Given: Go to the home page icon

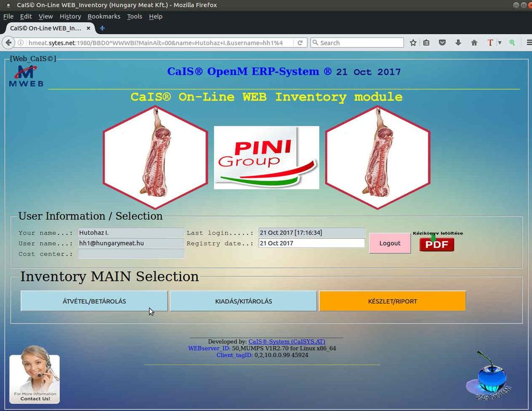Looking at the screenshot, I should [474, 43].
